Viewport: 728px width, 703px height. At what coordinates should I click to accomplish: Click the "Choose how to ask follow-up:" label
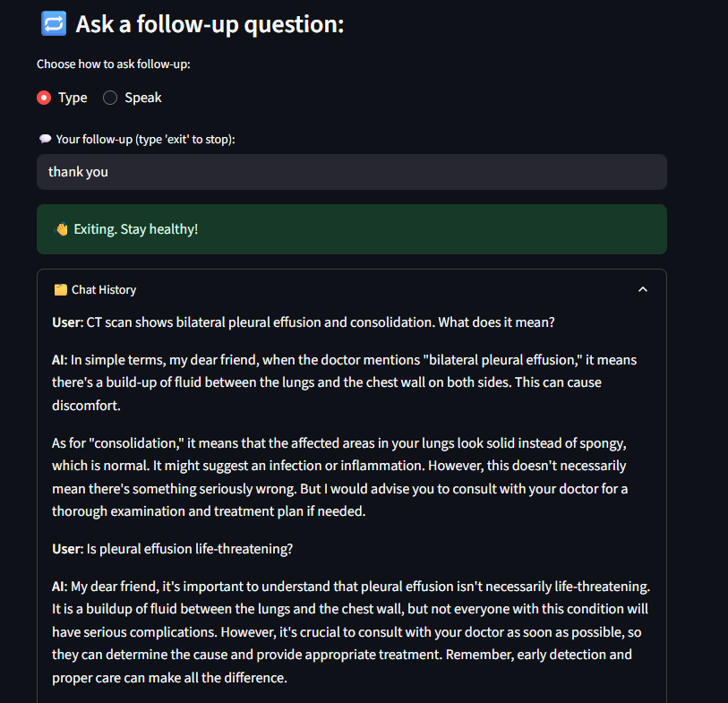click(x=114, y=64)
